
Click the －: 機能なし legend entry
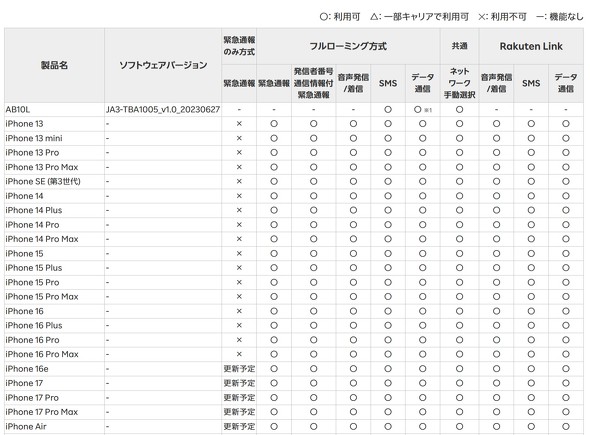tap(560, 17)
